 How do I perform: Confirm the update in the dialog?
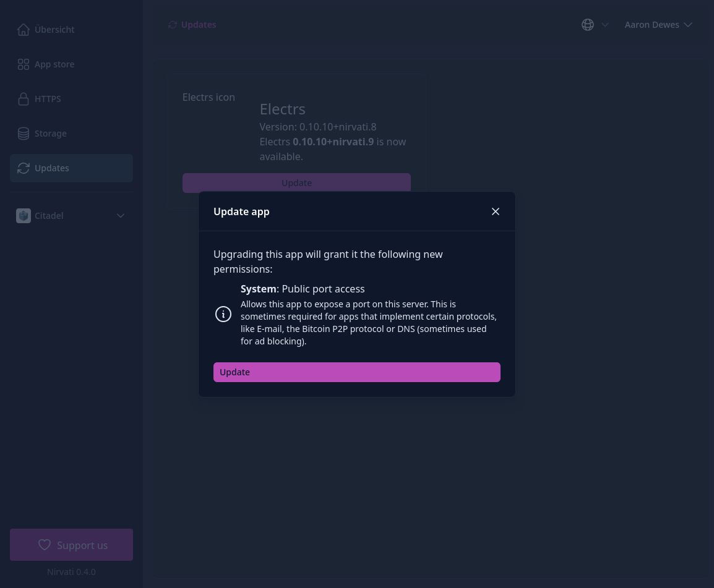[357, 372]
